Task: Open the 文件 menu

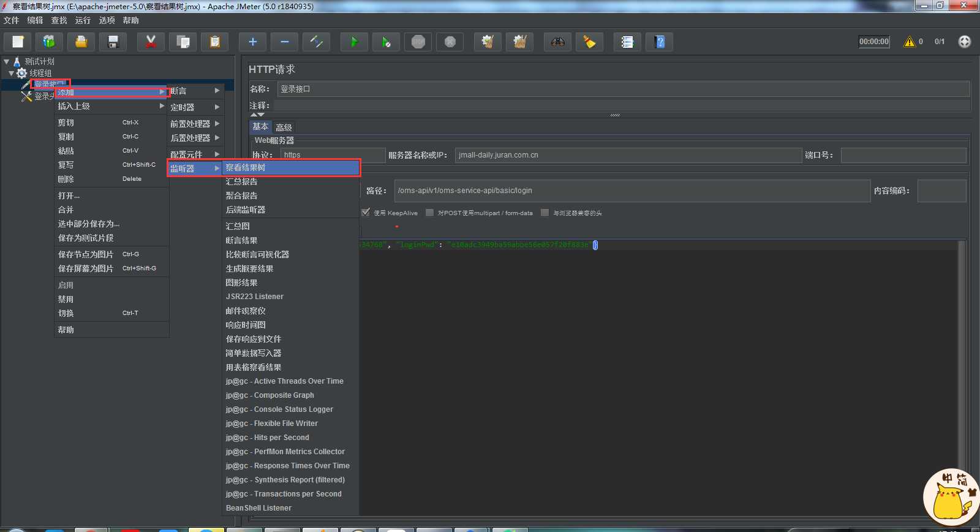Action: (12, 20)
